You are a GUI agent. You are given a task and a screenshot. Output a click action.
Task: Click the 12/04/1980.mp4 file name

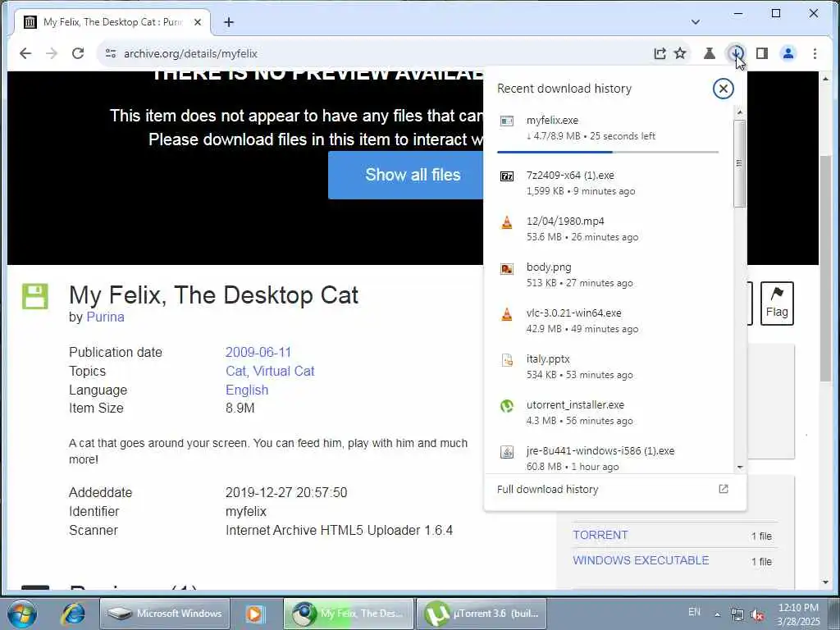click(565, 221)
